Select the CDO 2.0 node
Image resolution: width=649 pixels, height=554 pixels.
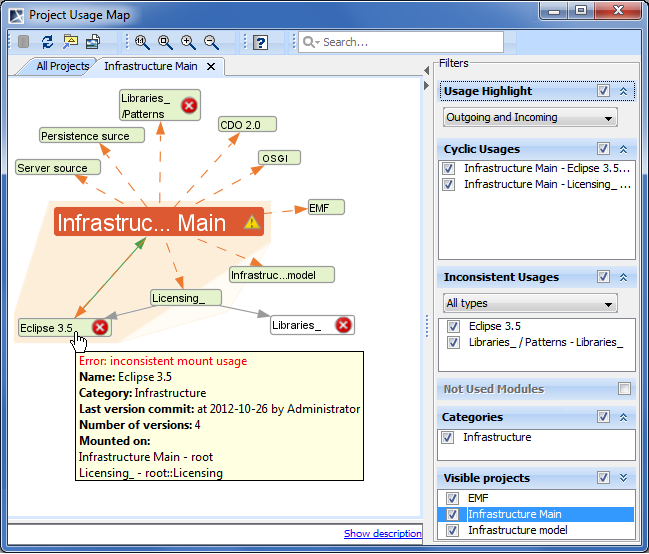[247, 124]
